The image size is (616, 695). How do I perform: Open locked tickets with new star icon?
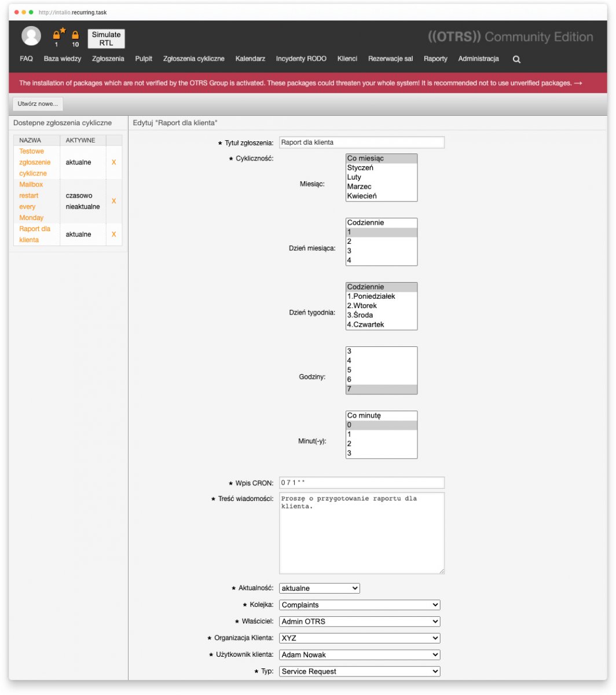58,36
